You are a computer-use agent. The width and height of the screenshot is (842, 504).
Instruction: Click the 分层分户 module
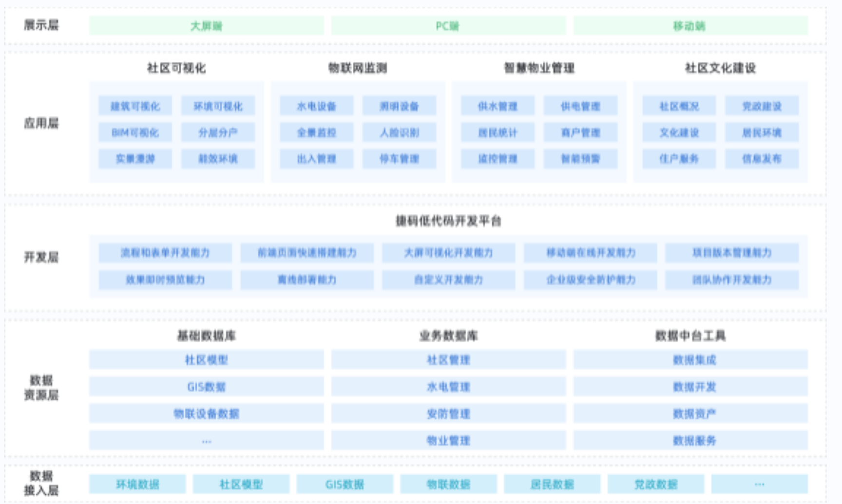218,132
